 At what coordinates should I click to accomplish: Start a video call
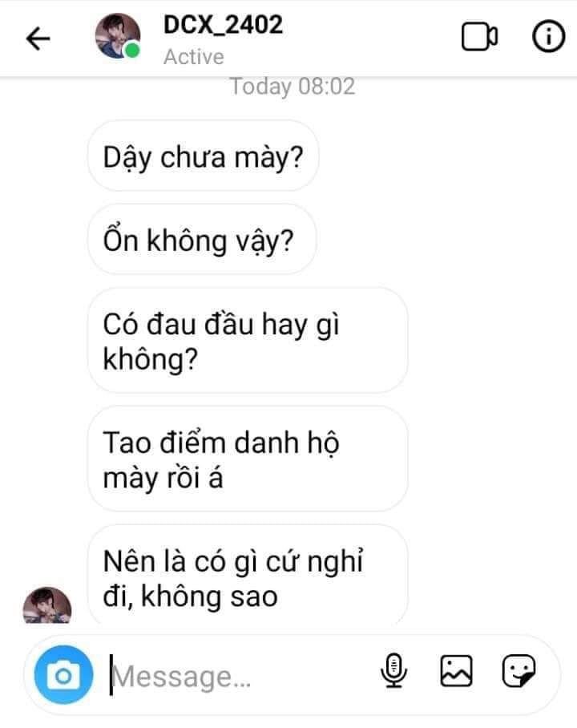coord(479,38)
